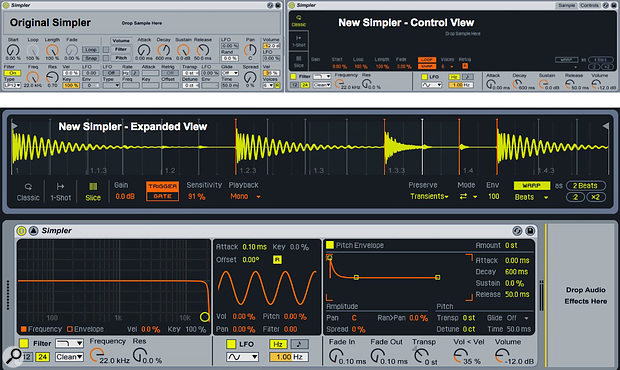
Task: Click GATE button in Expanded View
Action: (x=163, y=196)
